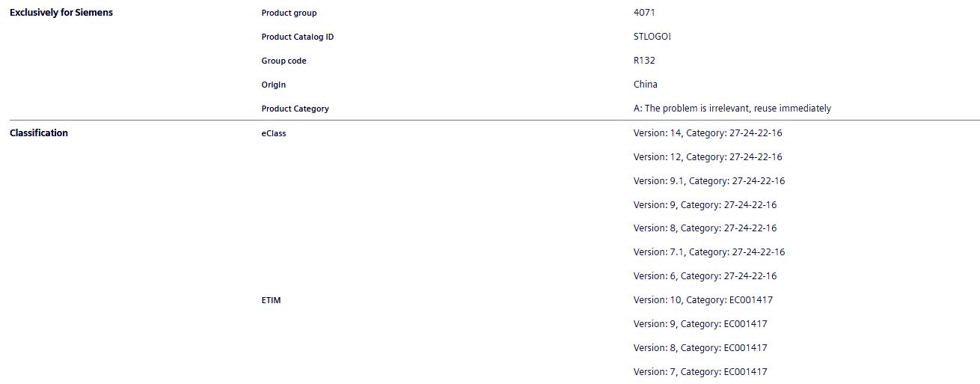Screen dimensions: 980x384
Task: Select the product group value 4071
Action: (644, 13)
